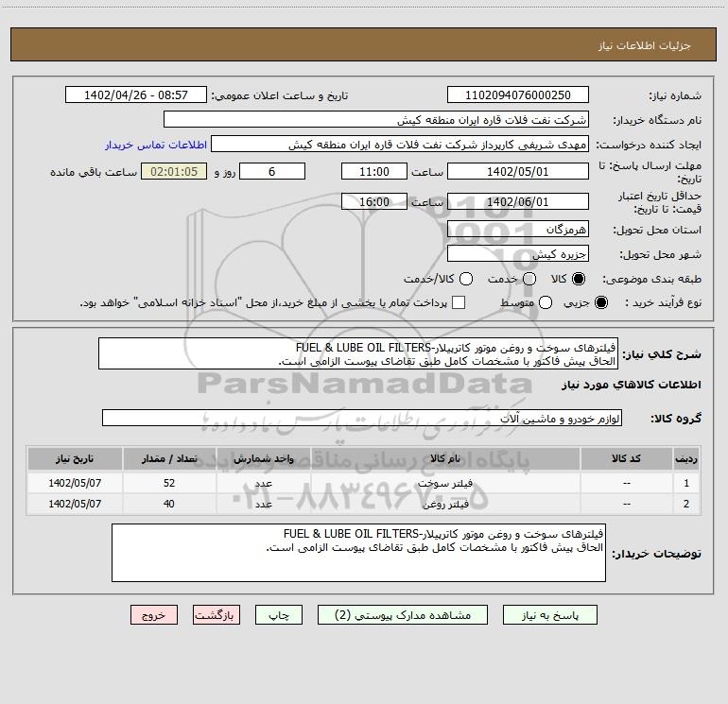Click the خروج exit button
Viewport: 728px width, 704px height.
tap(154, 615)
